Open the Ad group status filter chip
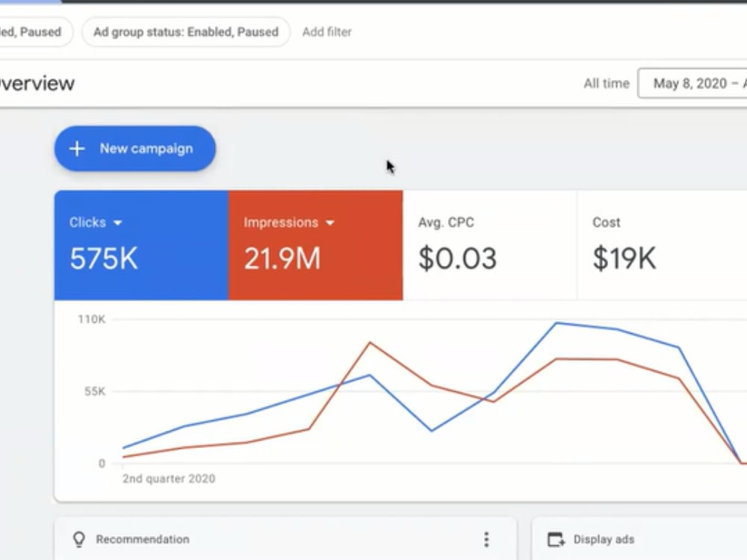747x560 pixels. (x=185, y=32)
